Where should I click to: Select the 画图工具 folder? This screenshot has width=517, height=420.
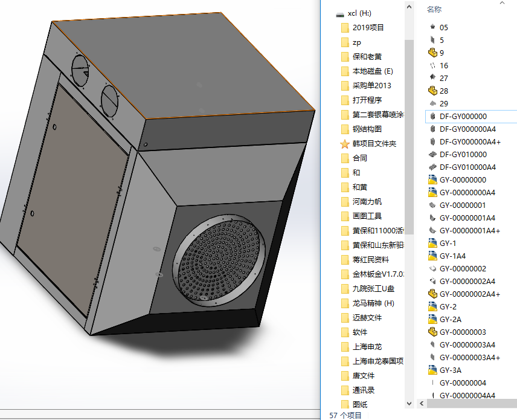[367, 216]
